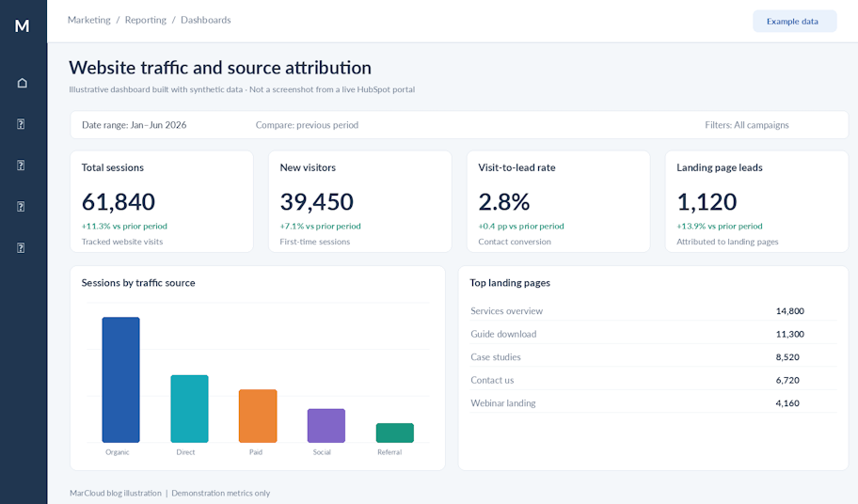Open the 'Webinar landing' landing page row
858x504 pixels.
[x=653, y=402]
